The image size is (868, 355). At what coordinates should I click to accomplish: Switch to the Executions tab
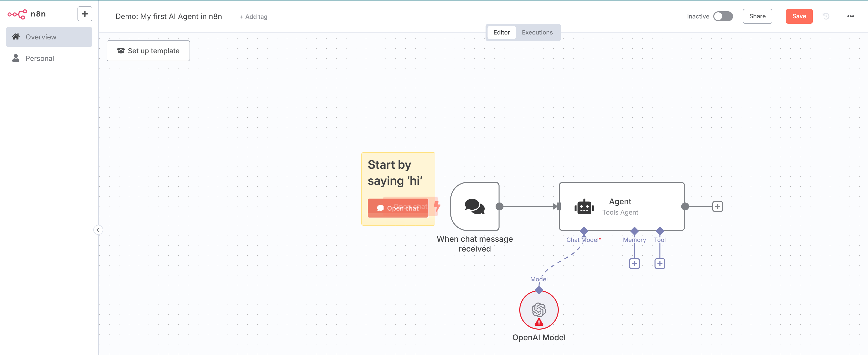(537, 32)
